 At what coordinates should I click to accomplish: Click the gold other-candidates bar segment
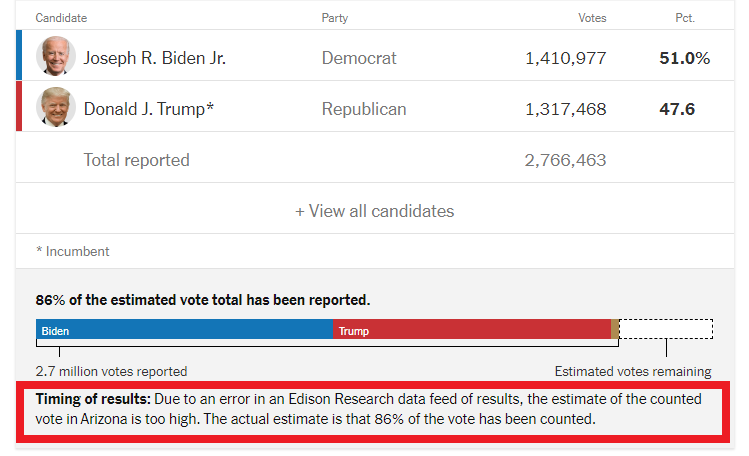(x=615, y=329)
